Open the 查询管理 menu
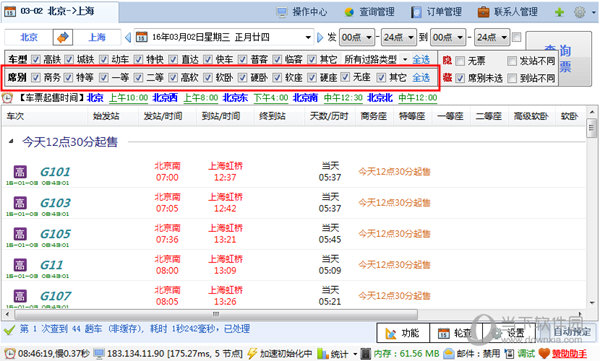 click(370, 12)
